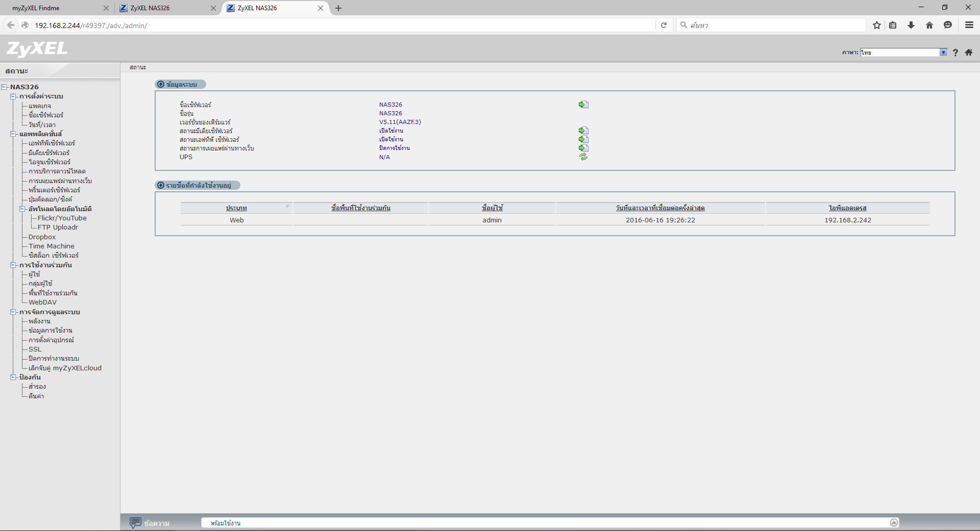Click the icon next to media server status
The width and height of the screenshot is (980, 531).
(x=583, y=131)
